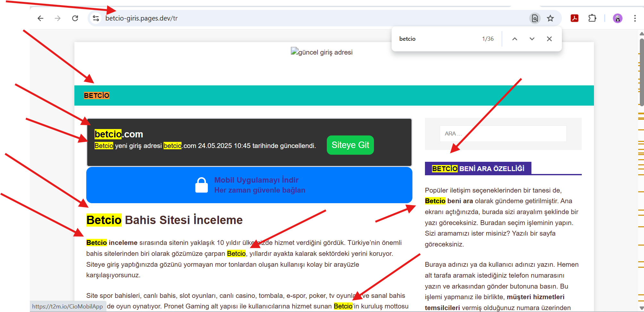Close the find bar
The height and width of the screenshot is (312, 644).
pyautogui.click(x=549, y=39)
